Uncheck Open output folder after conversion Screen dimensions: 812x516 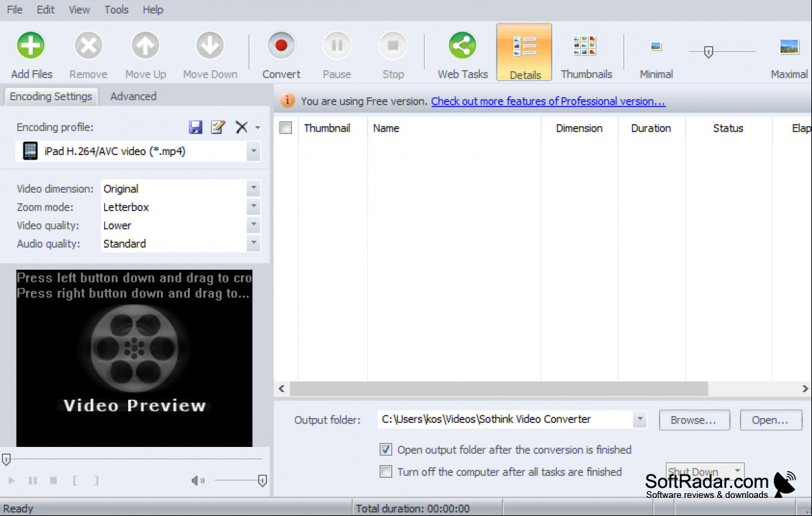(386, 450)
